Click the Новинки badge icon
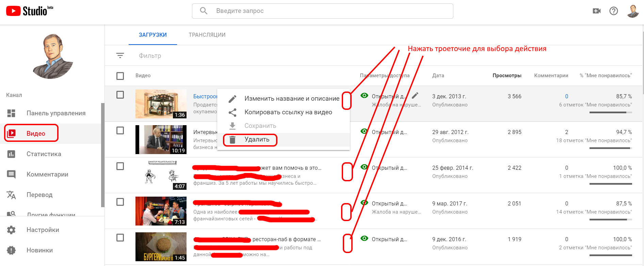Screen dimensions: 644x266 pyautogui.click(x=11, y=250)
